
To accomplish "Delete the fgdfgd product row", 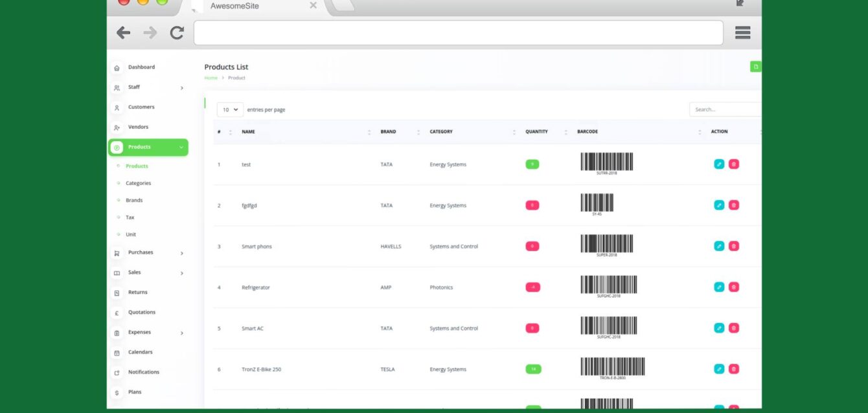I will (733, 205).
